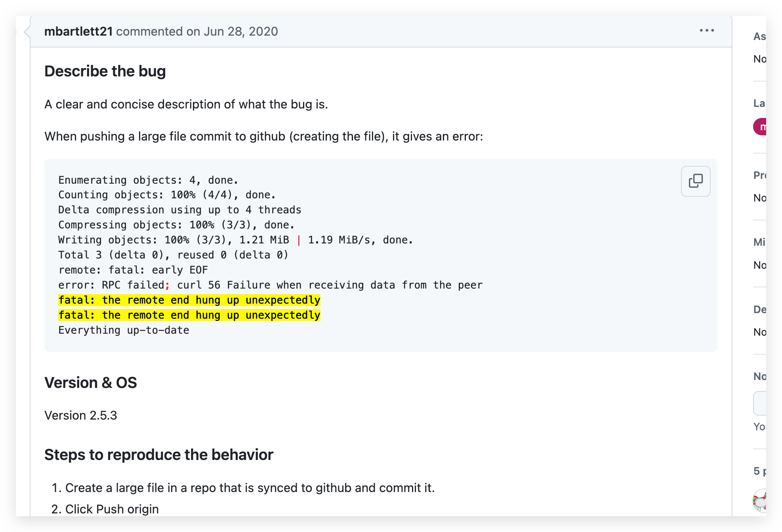This screenshot has height=532, width=782.
Task: Select the first highlighted fatal error line
Action: (189, 300)
